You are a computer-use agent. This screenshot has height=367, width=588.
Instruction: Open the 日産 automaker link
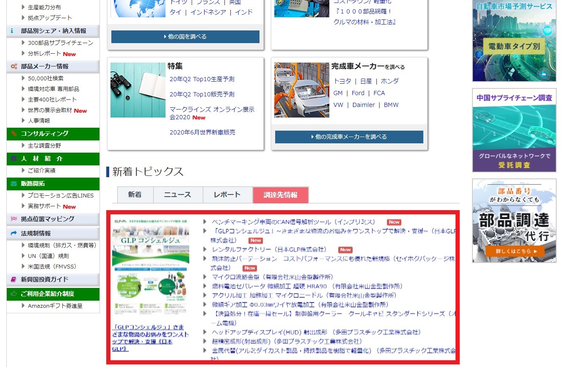coord(366,81)
